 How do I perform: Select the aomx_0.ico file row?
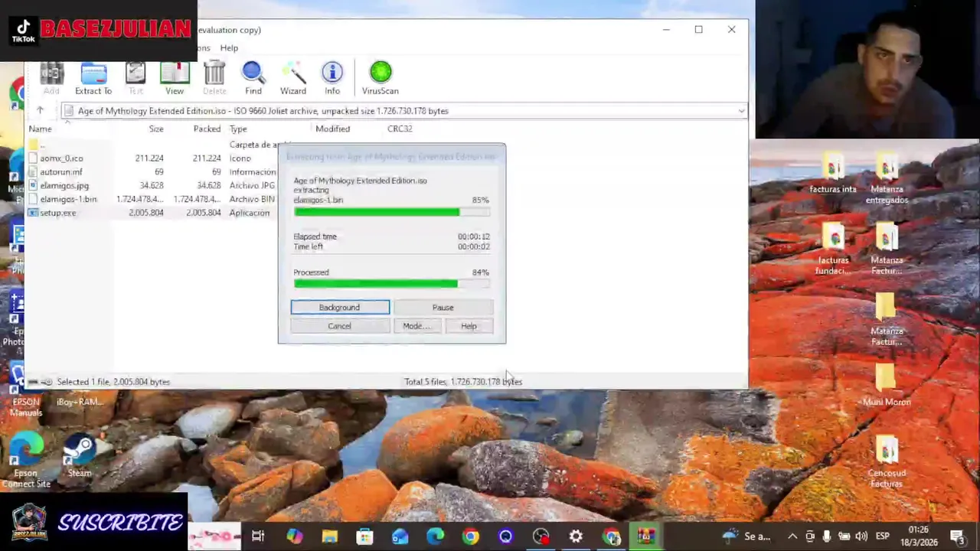pyautogui.click(x=153, y=158)
